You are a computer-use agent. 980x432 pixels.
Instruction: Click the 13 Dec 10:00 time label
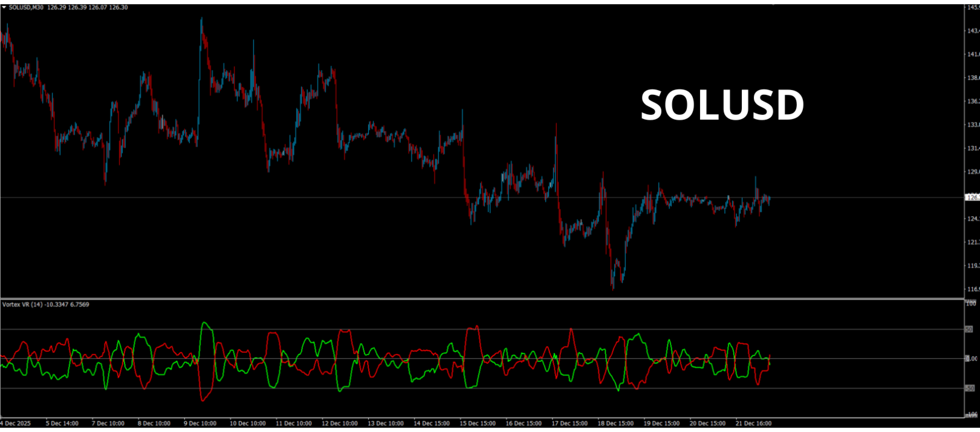click(385, 424)
